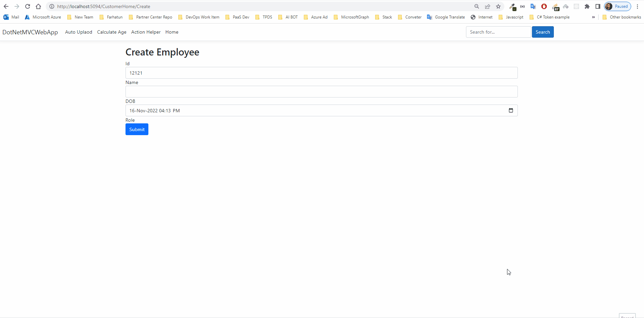Focus the Search for... input box
Viewport: 644px width, 318px height.
coord(498,32)
